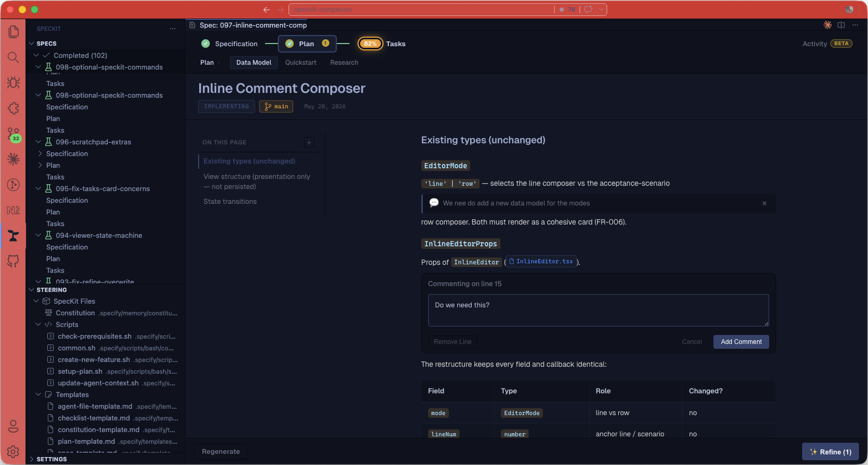Image resolution: width=868 pixels, height=465 pixels.
Task: Click the main branch badge
Action: (x=276, y=106)
